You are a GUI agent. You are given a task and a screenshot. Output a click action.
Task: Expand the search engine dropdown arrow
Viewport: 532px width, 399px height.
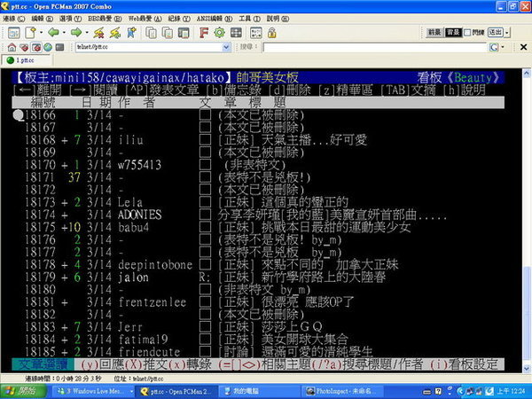503,48
